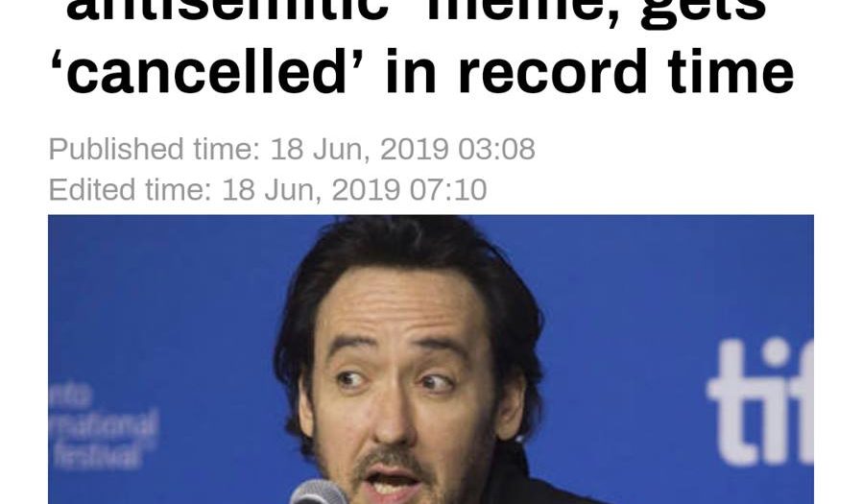Click the microphone in the photo
862x504 pixels.
tap(319, 492)
